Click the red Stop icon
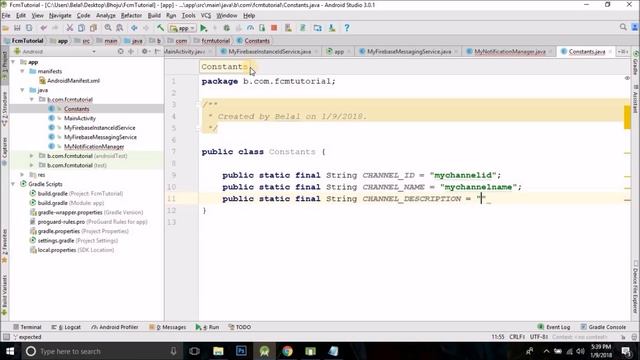 [x=274, y=28]
